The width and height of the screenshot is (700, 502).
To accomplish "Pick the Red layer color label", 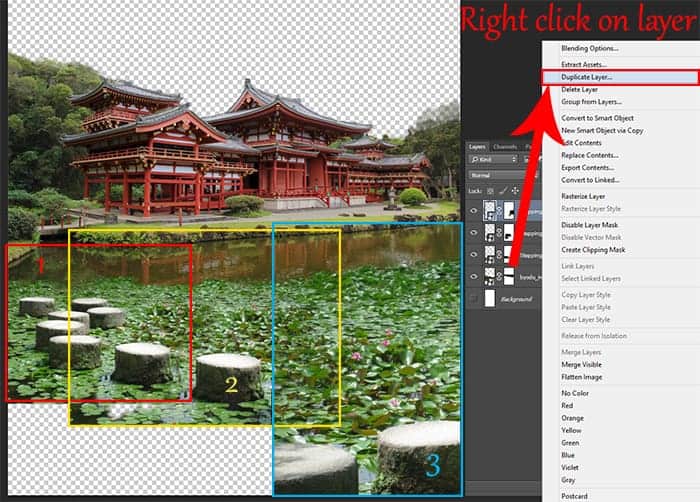I will [567, 406].
